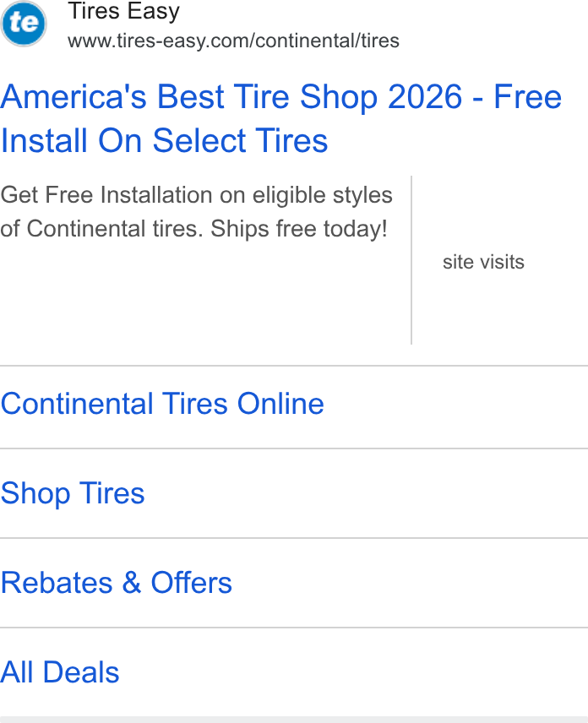Open the Tires Easy advertiser name
Viewport: 588px width, 723px height.
coord(123,11)
